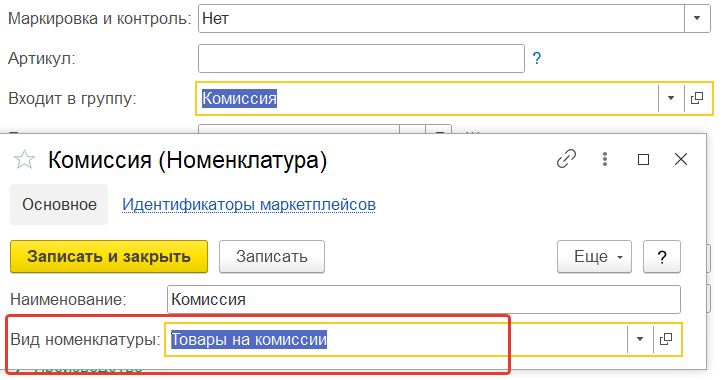Open the three-dot menu in Комиссия window header

pos(604,159)
